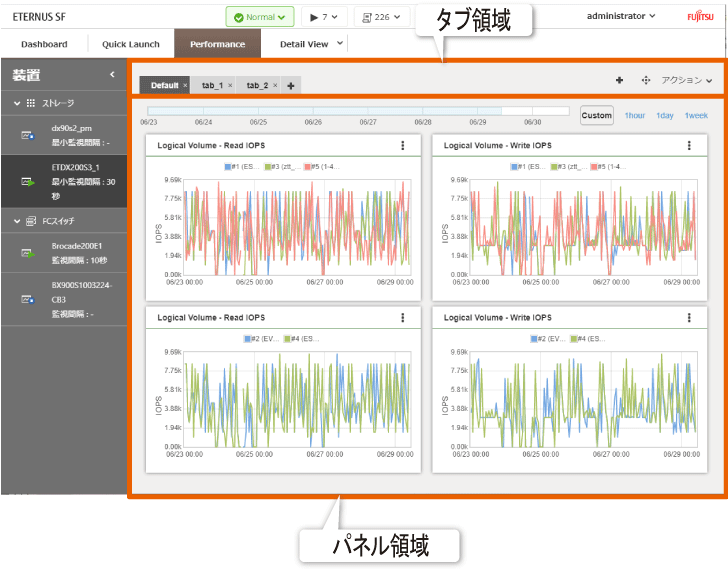
Task: Click the top Read IOPS chart area
Action: (x=297, y=227)
